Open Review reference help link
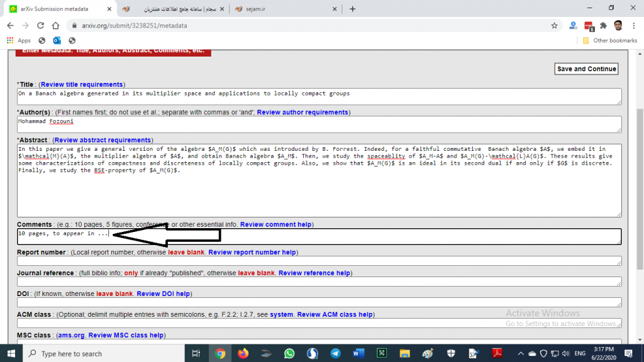Image resolution: width=644 pixels, height=362 pixels. point(314,273)
